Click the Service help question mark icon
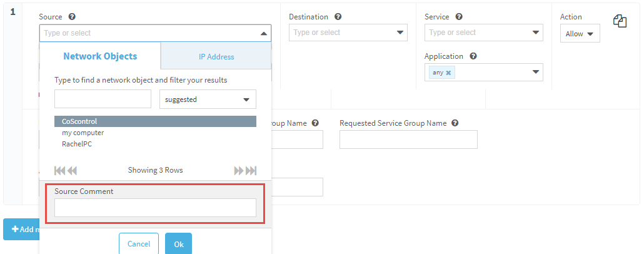 point(460,17)
